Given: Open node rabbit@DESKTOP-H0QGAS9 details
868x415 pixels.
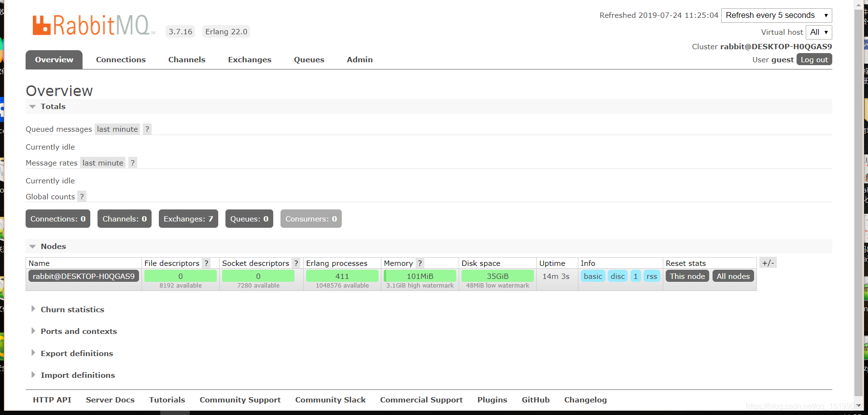Looking at the screenshot, I should click(x=84, y=276).
